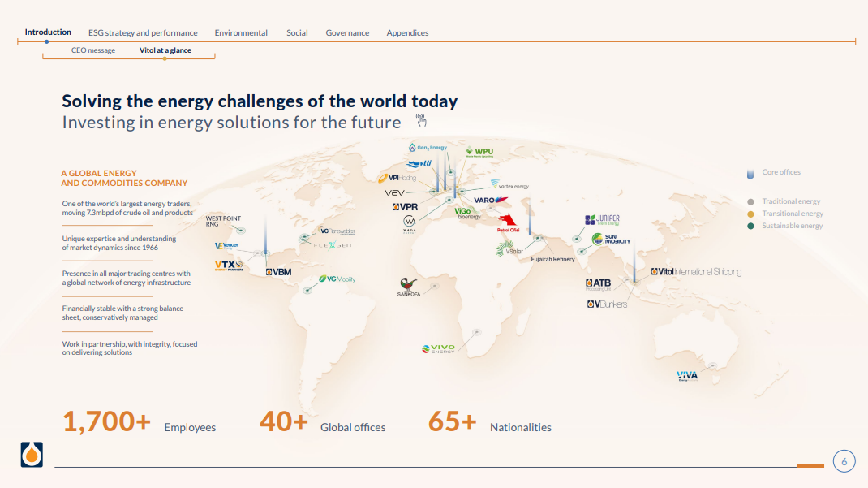Image resolution: width=868 pixels, height=488 pixels.
Task: Click the VPI Holding logo
Action: tap(397, 178)
